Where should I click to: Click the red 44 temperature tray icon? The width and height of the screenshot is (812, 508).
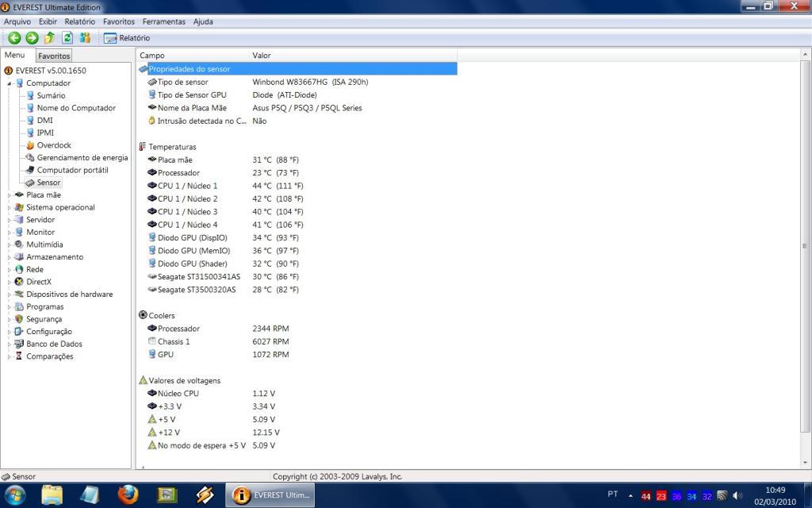[x=645, y=496]
